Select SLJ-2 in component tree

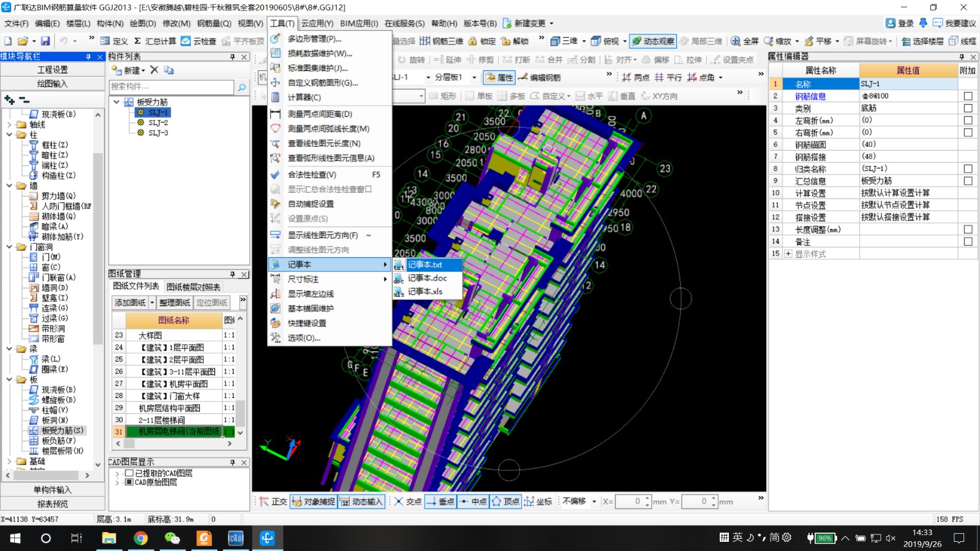coord(158,122)
